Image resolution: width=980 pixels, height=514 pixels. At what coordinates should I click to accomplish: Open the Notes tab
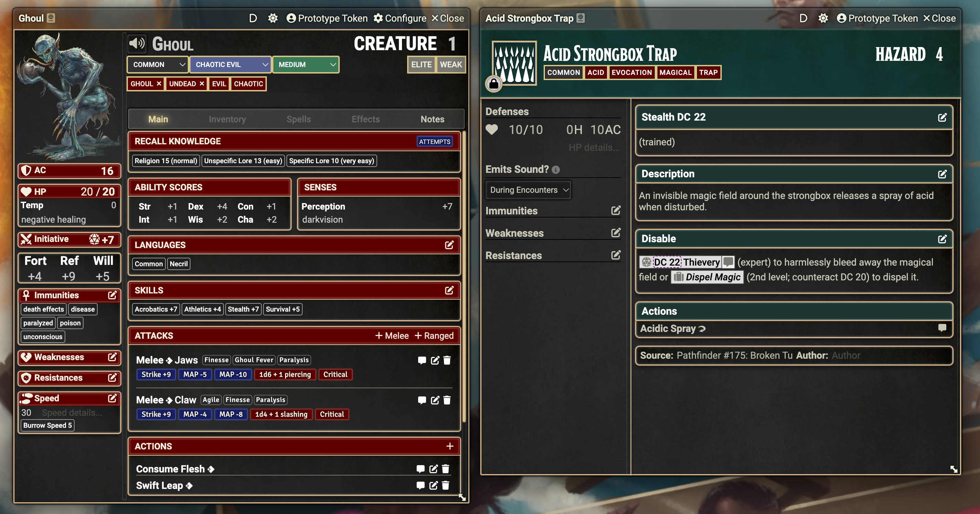pyautogui.click(x=432, y=119)
